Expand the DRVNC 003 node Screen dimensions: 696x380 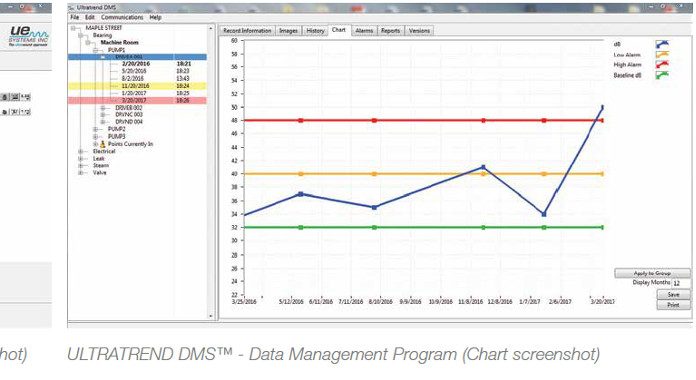click(x=103, y=115)
